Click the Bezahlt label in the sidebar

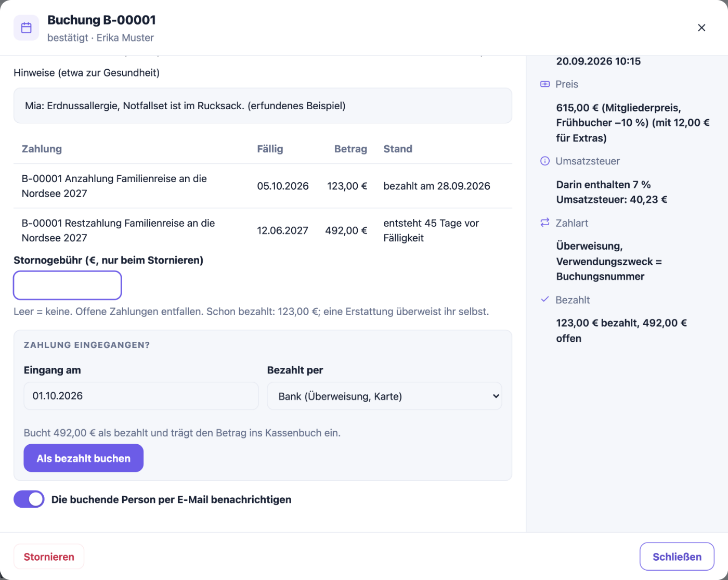click(x=573, y=300)
